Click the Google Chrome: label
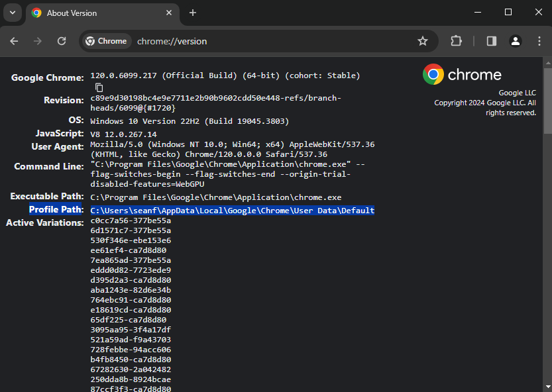 click(x=48, y=77)
